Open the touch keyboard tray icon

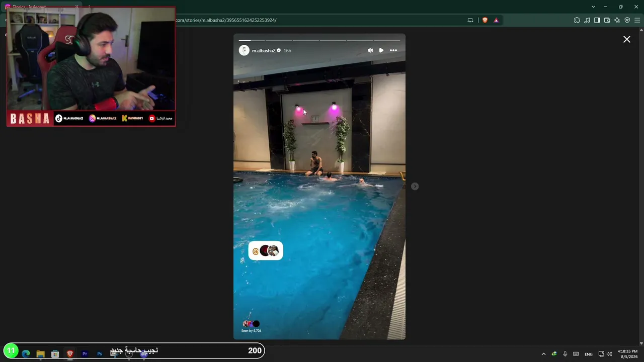576,354
